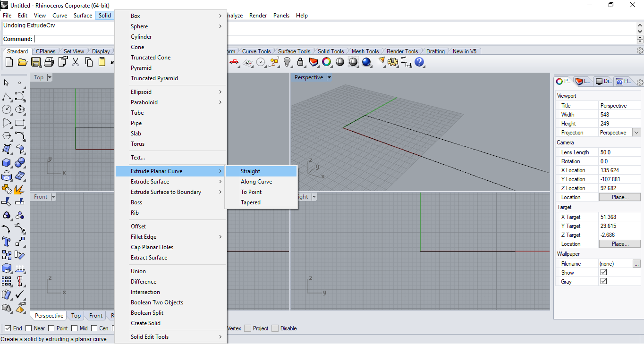The image size is (644, 344).
Task: Click the color wheel icon in toolbar
Action: 327,62
